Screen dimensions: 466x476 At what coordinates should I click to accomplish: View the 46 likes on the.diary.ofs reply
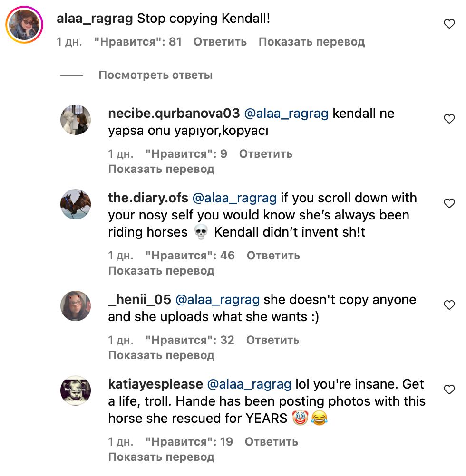(x=190, y=256)
